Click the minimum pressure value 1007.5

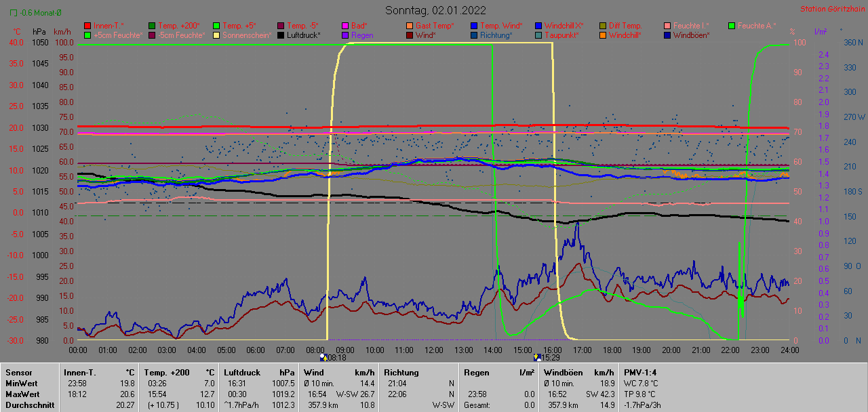[x=283, y=384]
